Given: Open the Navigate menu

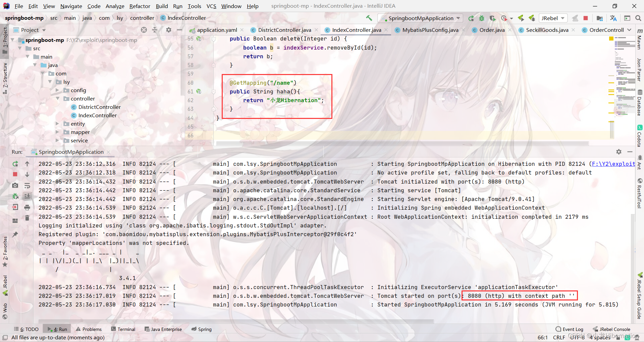Looking at the screenshot, I should pyautogui.click(x=71, y=6).
